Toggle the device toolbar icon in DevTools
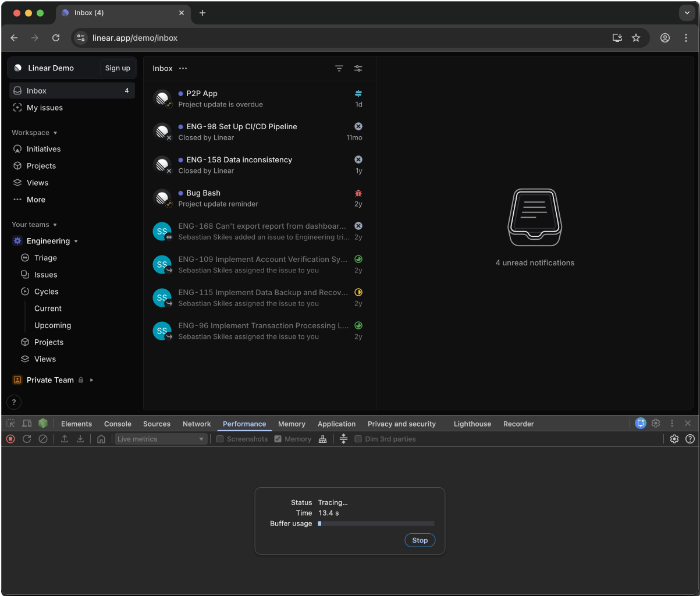 pos(27,423)
